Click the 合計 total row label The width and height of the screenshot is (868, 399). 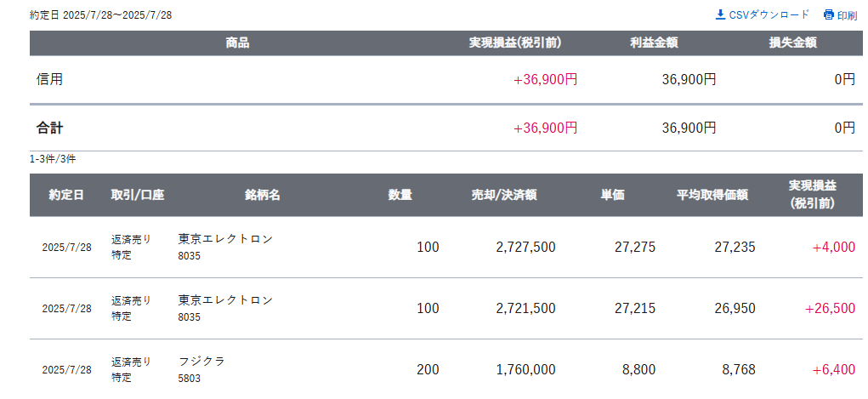[x=49, y=128]
